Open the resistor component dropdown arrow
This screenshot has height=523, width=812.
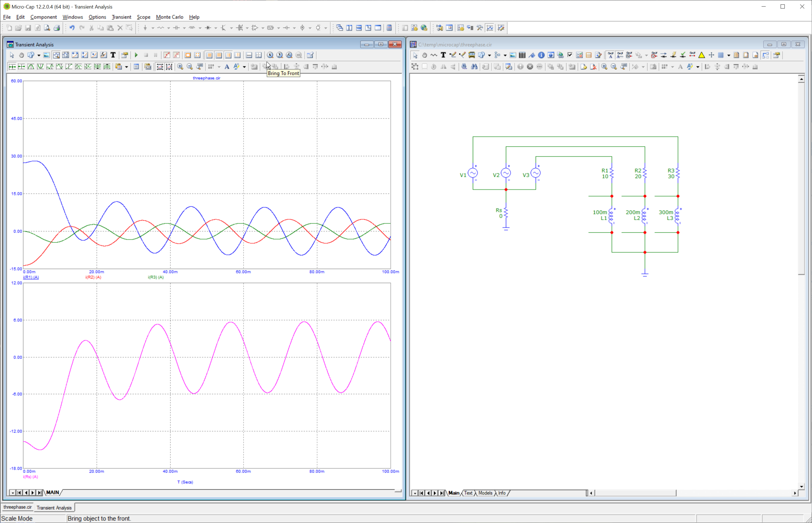(x=169, y=28)
